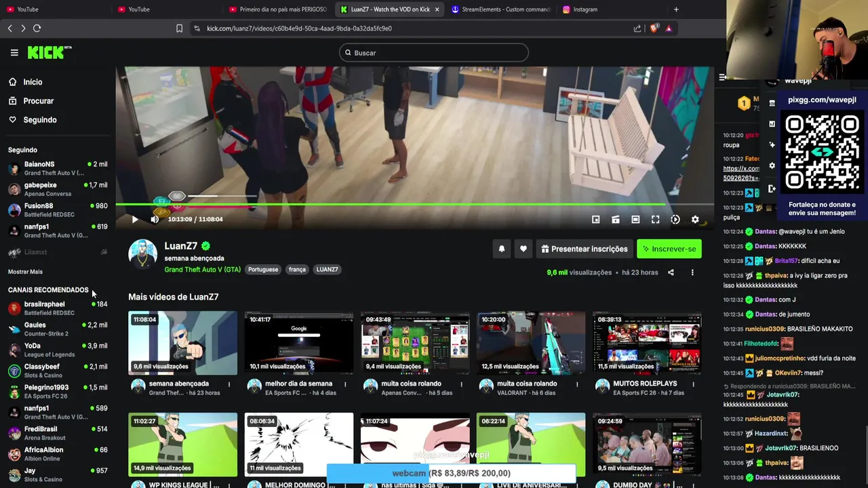Screen dimensions: 868x488
Task: Reload the page
Action: [x=37, y=28]
